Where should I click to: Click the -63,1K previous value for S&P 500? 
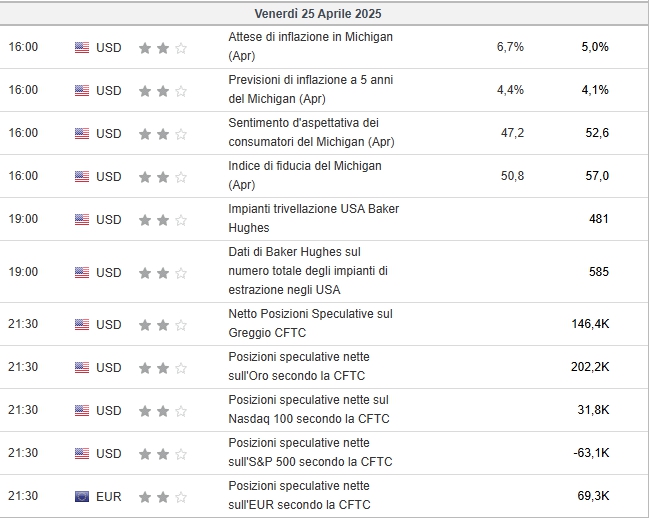click(x=591, y=453)
